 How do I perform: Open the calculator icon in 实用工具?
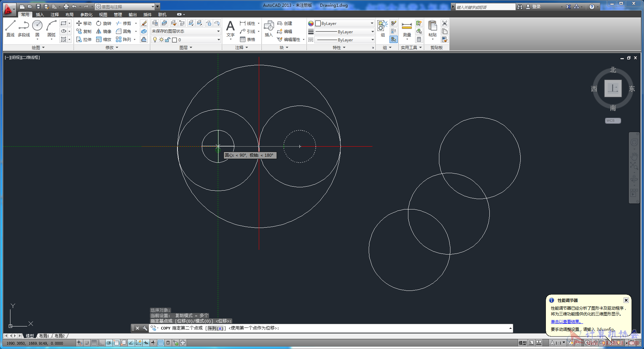(419, 39)
